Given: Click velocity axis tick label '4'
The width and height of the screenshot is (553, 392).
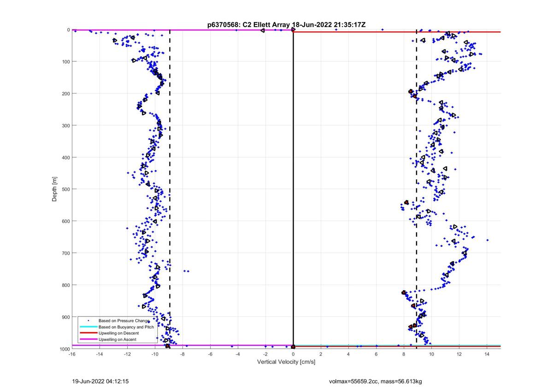Looking at the screenshot, I should click(x=348, y=354).
